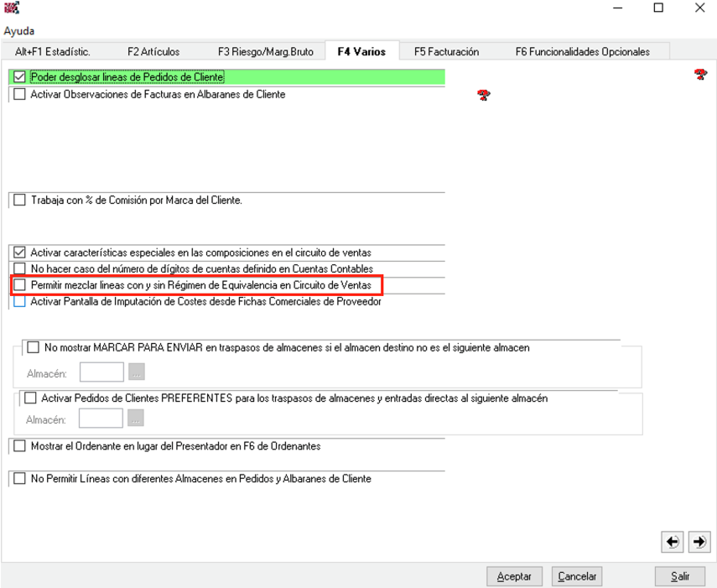Select the F4 Varios tab
The image size is (717, 588).
[x=361, y=52]
